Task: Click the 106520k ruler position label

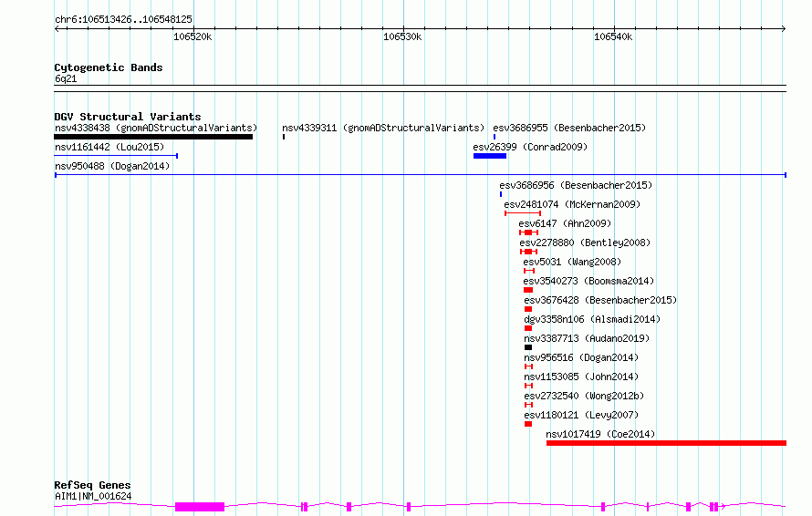Action: pos(193,36)
